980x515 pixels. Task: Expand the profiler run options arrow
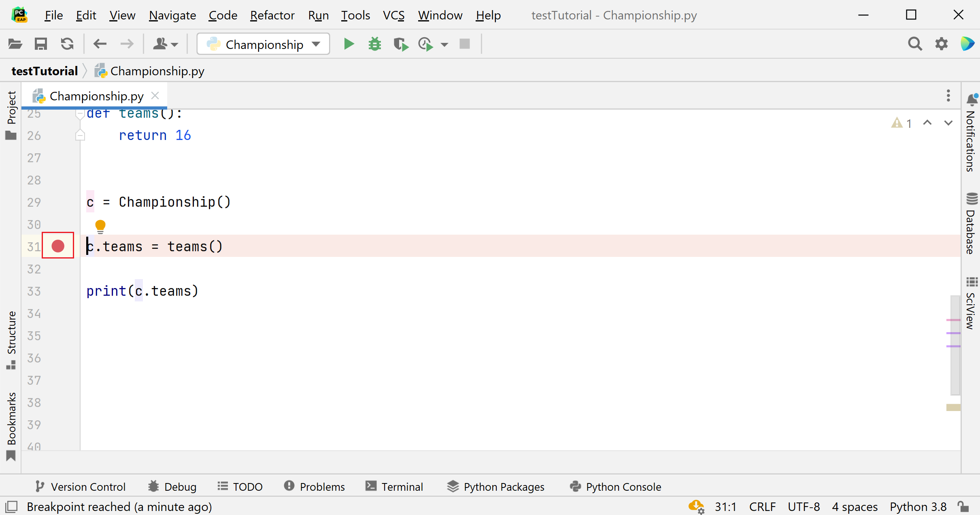pyautogui.click(x=444, y=45)
